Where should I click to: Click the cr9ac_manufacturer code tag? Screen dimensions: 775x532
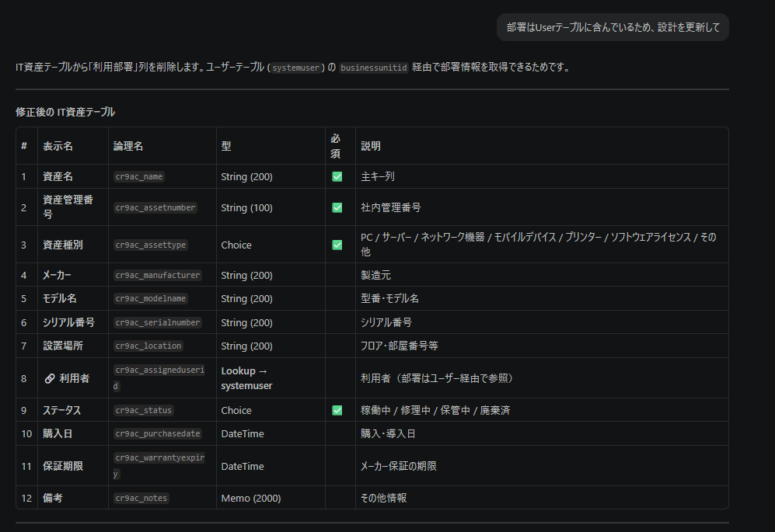[x=158, y=275]
